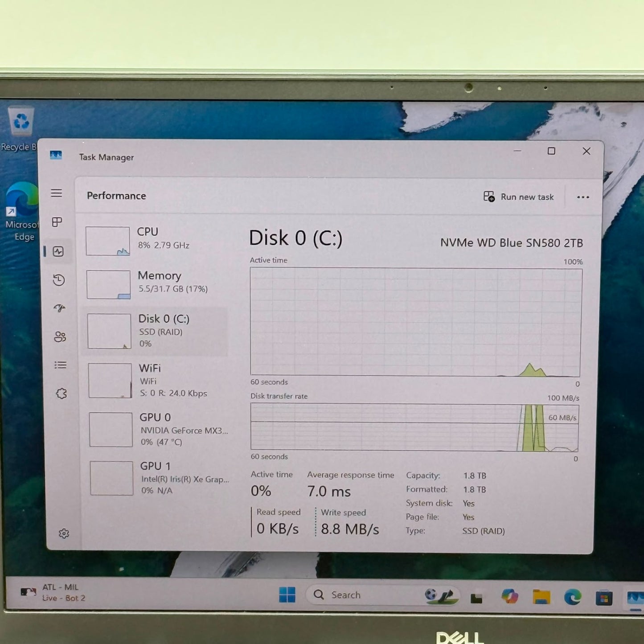Maximize the Task Manager window

[x=551, y=151]
